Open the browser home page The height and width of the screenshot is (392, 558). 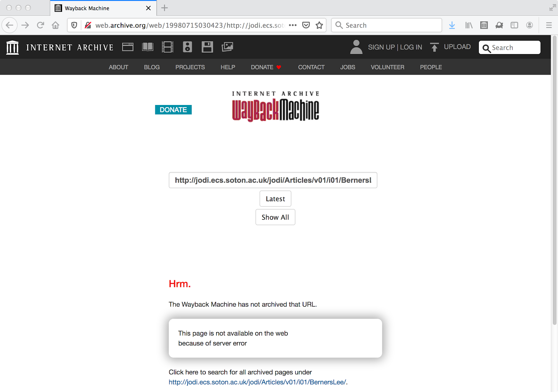tap(55, 25)
